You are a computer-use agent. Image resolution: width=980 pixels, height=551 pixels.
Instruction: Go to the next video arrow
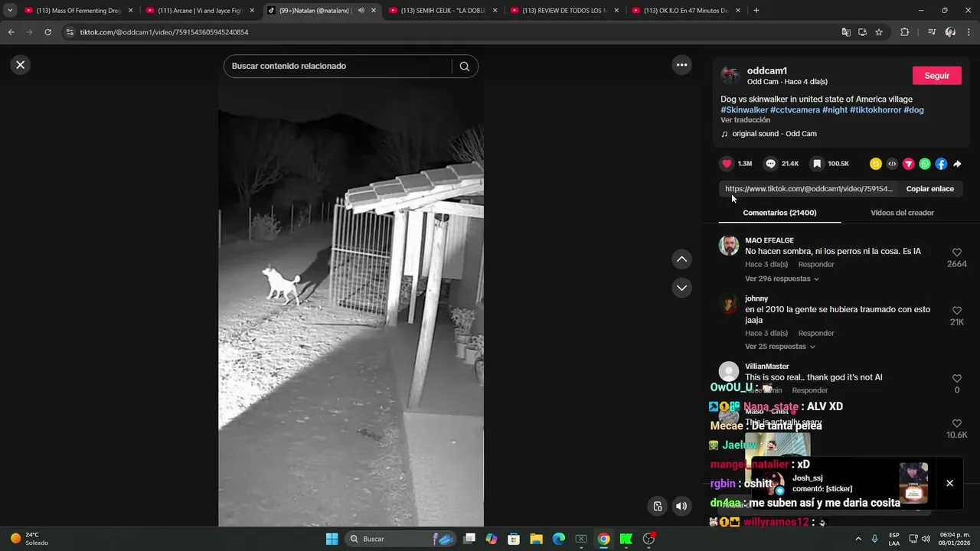coord(681,288)
